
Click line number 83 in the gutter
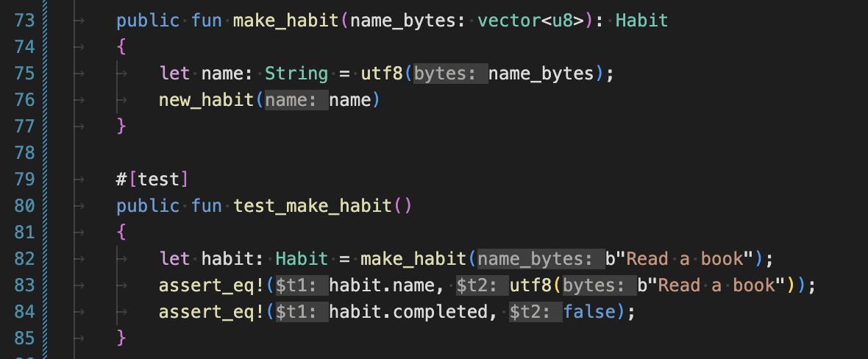coord(24,285)
